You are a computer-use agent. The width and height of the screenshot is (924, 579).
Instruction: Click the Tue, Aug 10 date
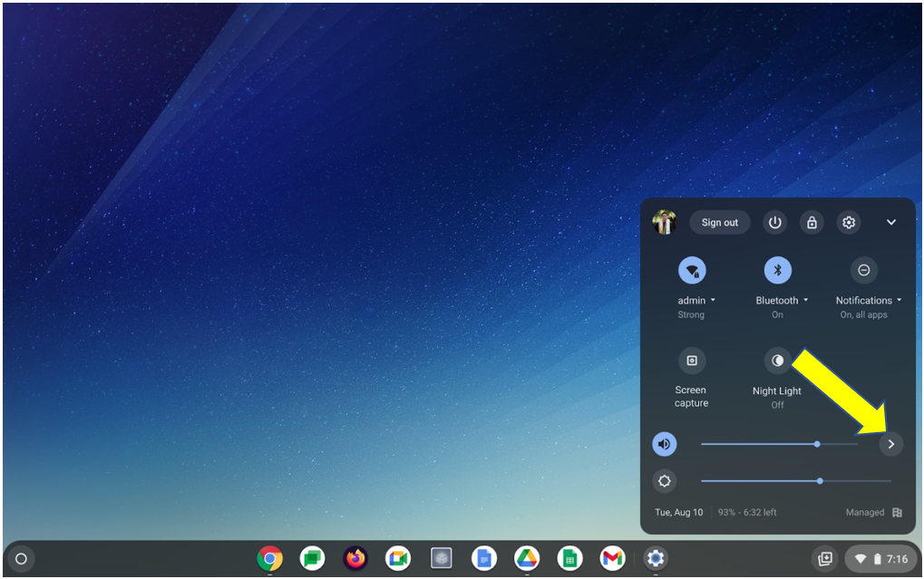coord(679,513)
